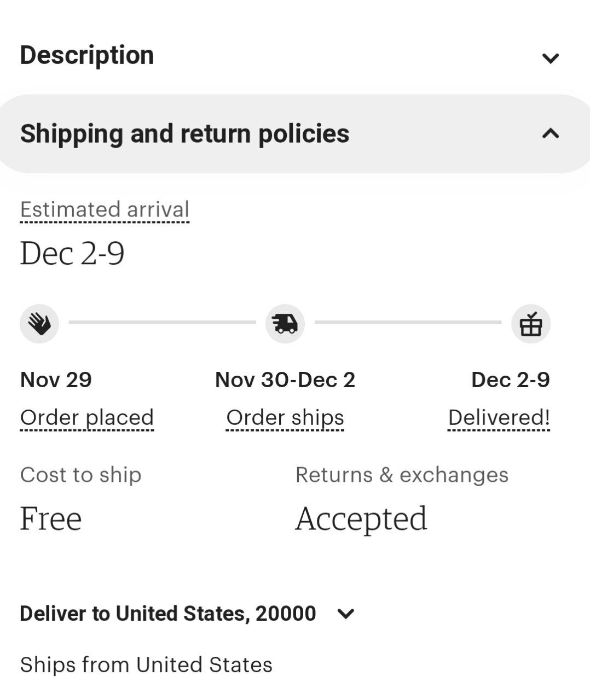The height and width of the screenshot is (700, 590).
Task: Open the delivery destination dropdown arrow
Action: (346, 614)
